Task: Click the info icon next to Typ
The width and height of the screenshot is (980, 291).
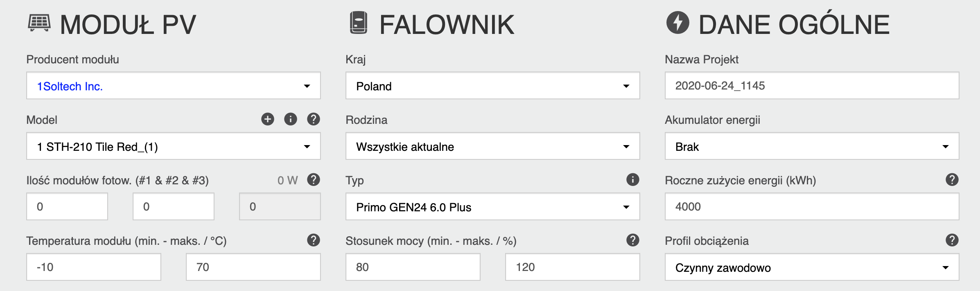Action: (633, 179)
